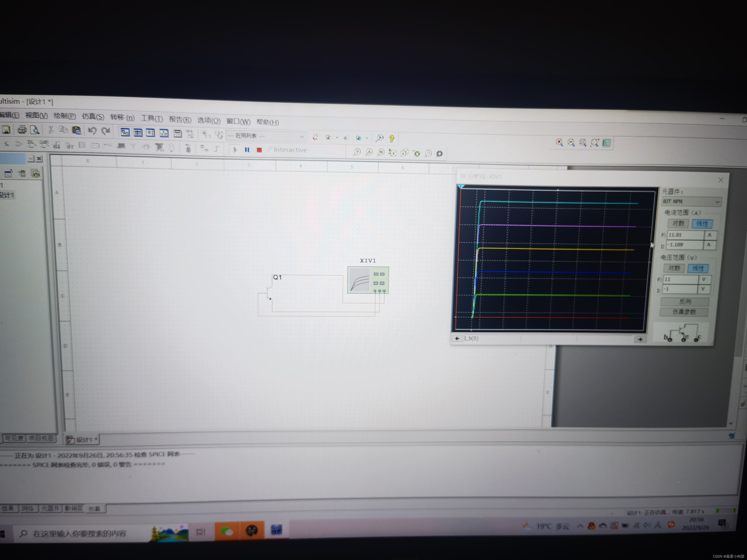Viewport: 747px width, 560px height.
Task: Open the V unit selector beside 11
Action: [704, 279]
